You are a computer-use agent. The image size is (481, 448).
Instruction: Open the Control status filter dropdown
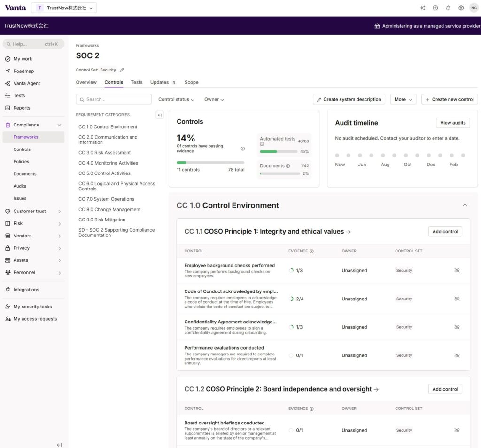(176, 99)
